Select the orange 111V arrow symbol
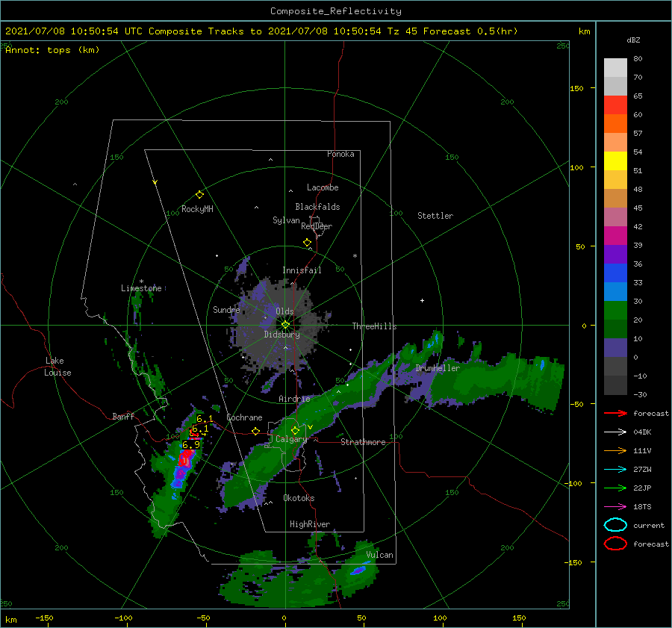 [x=615, y=450]
